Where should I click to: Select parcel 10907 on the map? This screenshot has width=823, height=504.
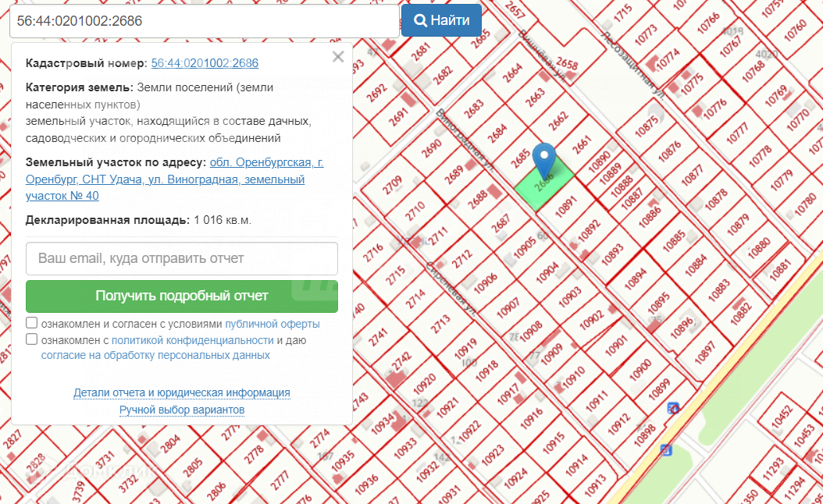coord(508,308)
